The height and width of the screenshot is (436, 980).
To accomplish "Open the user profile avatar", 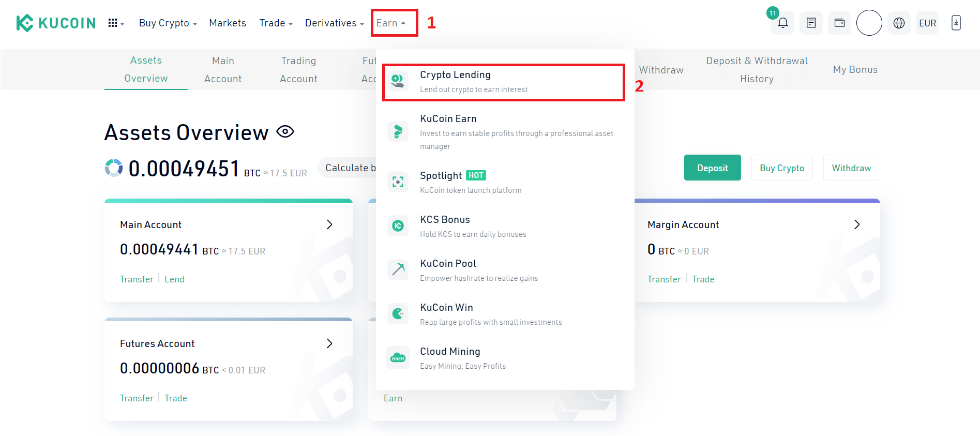I will pyautogui.click(x=869, y=23).
